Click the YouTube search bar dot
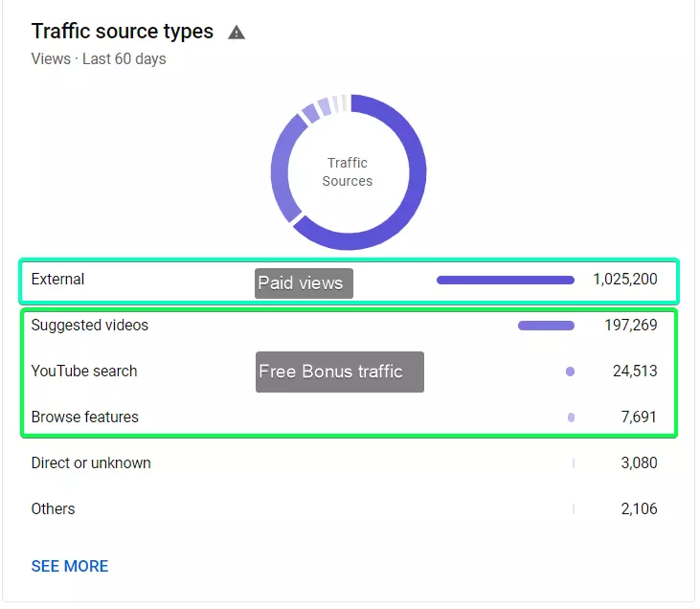 [570, 372]
